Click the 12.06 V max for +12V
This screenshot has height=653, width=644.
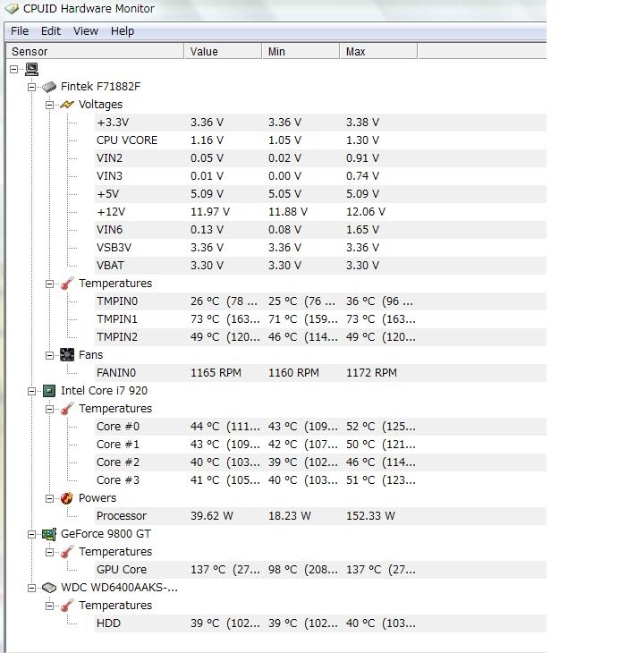(x=366, y=212)
